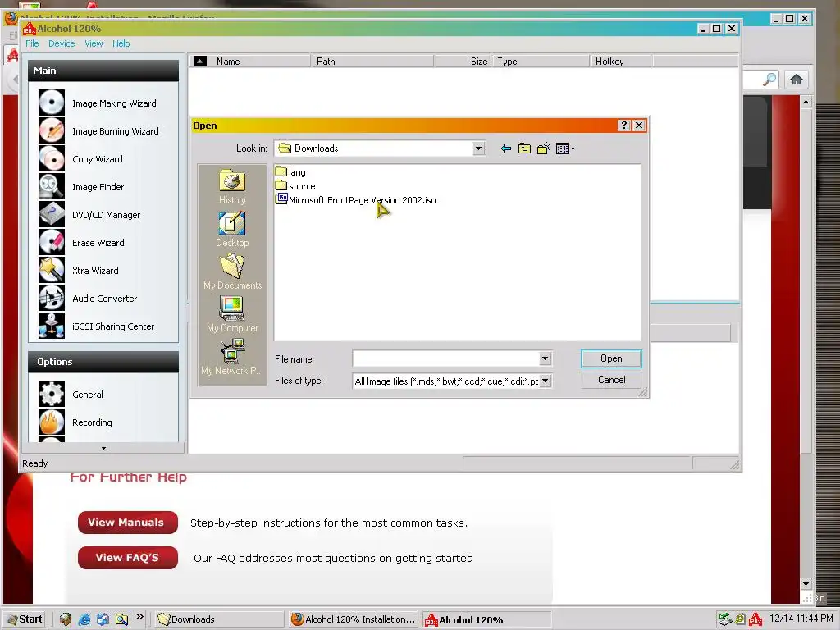Start the Copy Wizard icon

[x=52, y=158]
